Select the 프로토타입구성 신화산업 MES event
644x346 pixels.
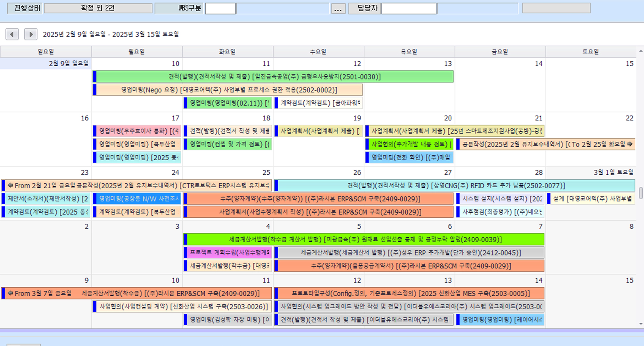[410, 293]
